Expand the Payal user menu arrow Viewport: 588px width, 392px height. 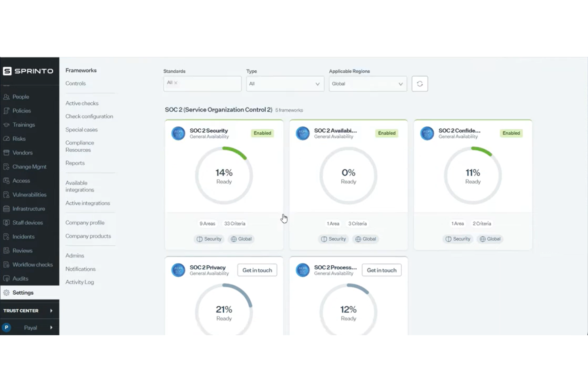[51, 328]
